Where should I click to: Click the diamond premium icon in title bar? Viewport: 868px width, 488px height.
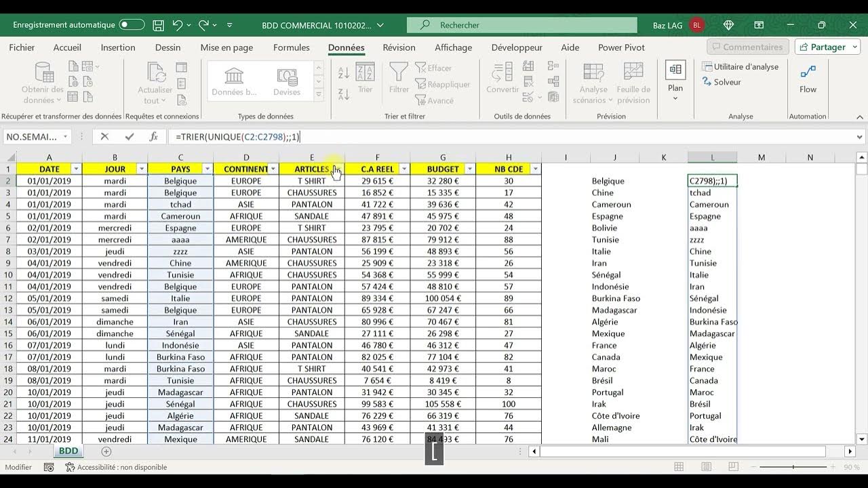tap(729, 25)
